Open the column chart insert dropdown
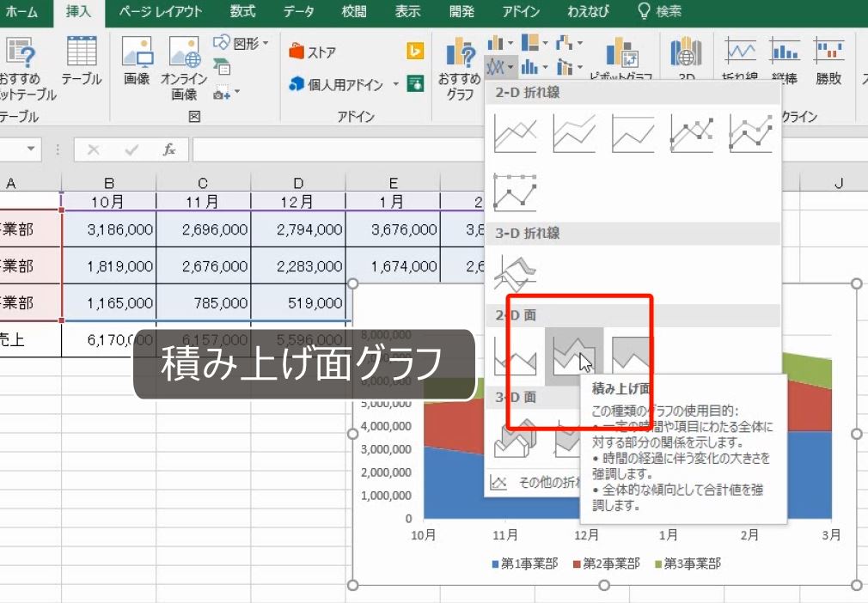 tap(499, 43)
